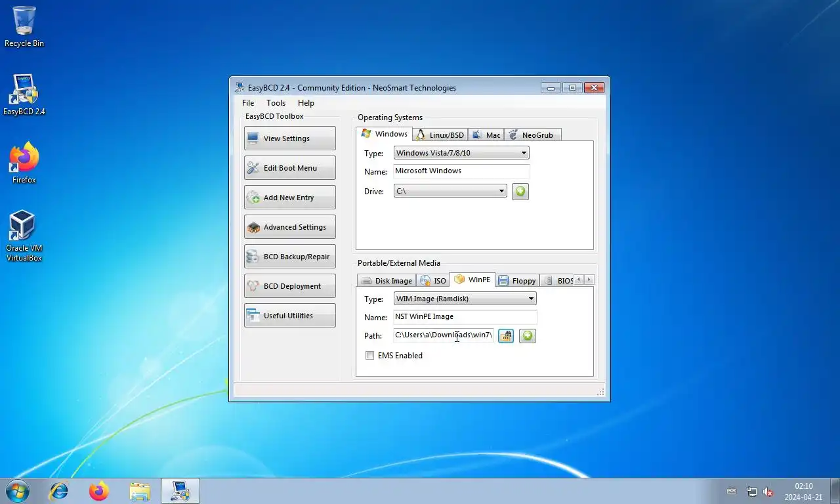Switch to the Mac tab
The width and height of the screenshot is (840, 504).
(x=486, y=135)
